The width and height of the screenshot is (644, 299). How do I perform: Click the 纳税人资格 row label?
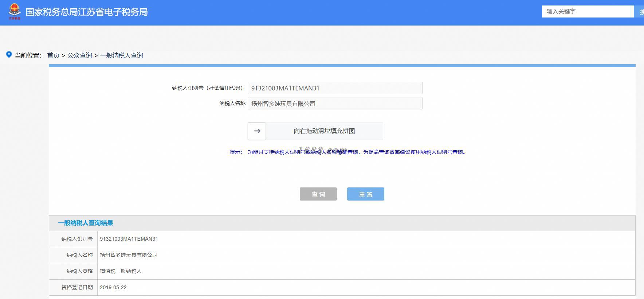80,271
